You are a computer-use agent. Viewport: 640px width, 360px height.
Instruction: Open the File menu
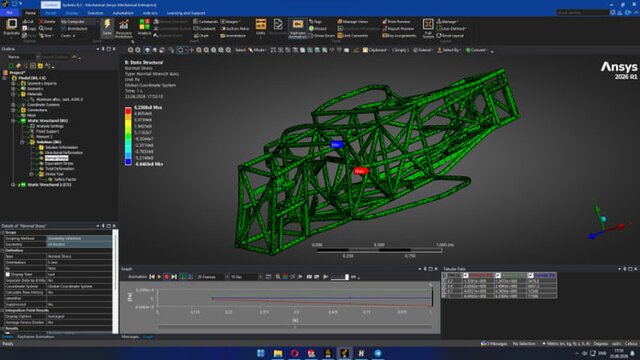pos(9,13)
